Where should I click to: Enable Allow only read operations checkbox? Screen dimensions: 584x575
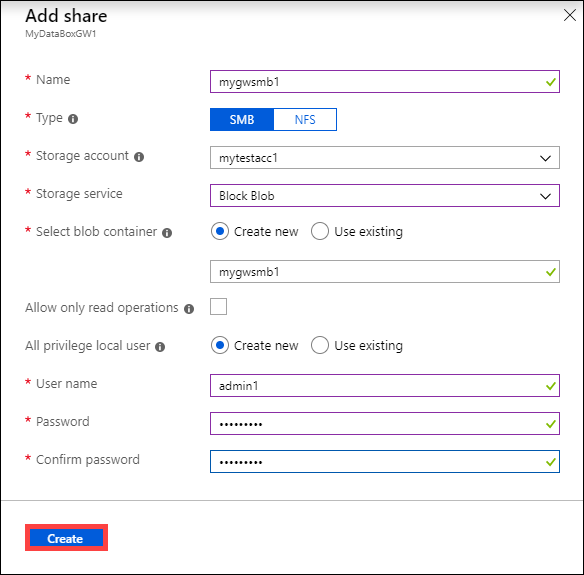point(218,306)
